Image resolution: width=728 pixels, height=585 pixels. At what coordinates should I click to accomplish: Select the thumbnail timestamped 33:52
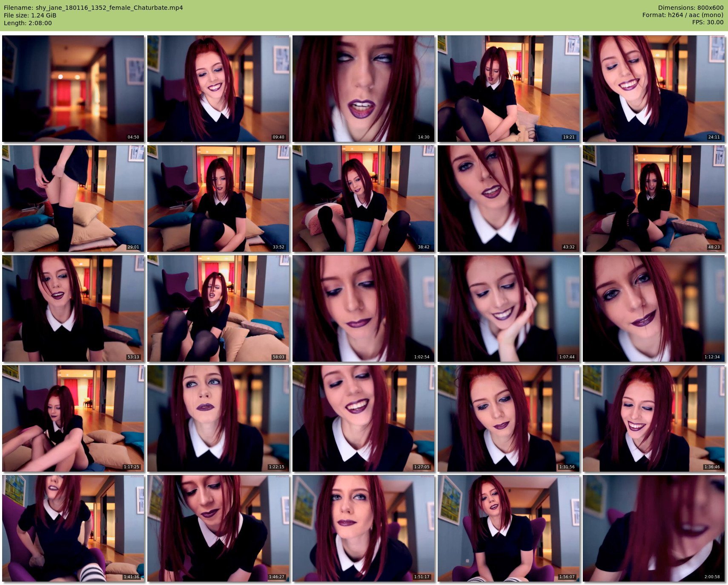(x=218, y=199)
